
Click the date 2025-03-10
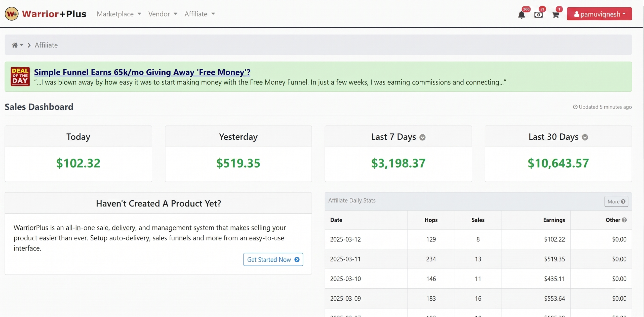(345, 279)
